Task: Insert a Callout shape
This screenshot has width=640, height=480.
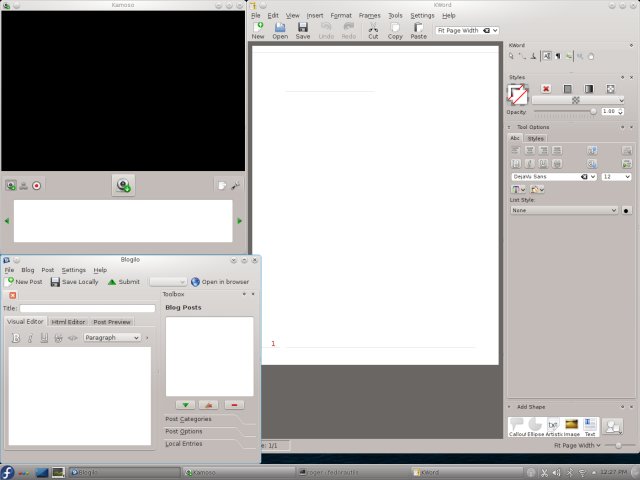Action: click(517, 427)
